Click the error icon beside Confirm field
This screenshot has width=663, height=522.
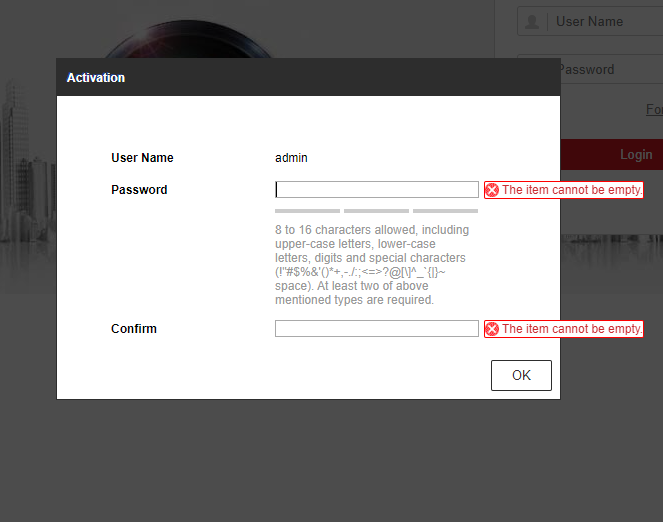click(492, 329)
